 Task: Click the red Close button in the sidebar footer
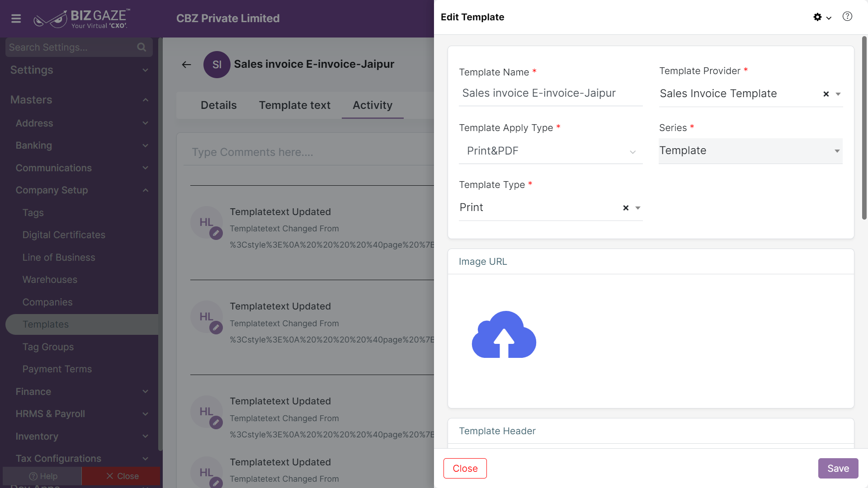[x=121, y=476]
